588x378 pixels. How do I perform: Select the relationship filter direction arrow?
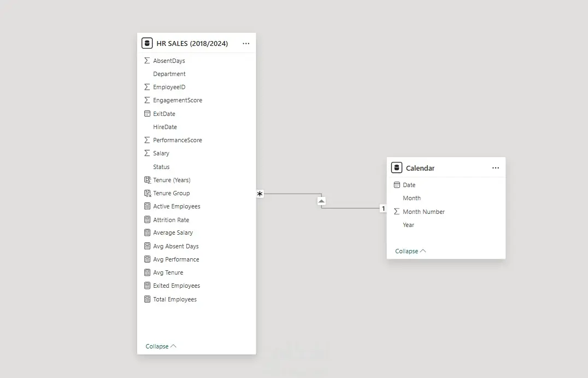pos(321,201)
